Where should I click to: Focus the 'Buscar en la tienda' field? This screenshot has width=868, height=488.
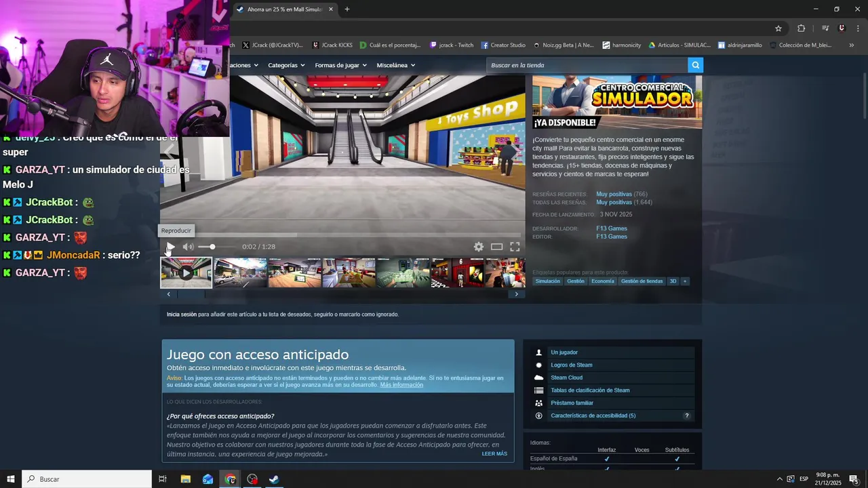point(587,65)
